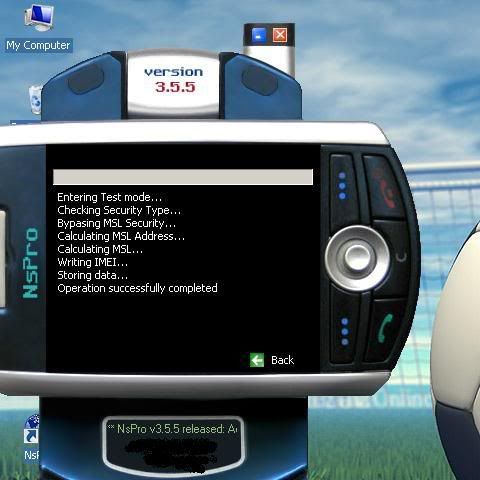Click the progress bar above the log
Screen dimensions: 480x480
(x=183, y=177)
